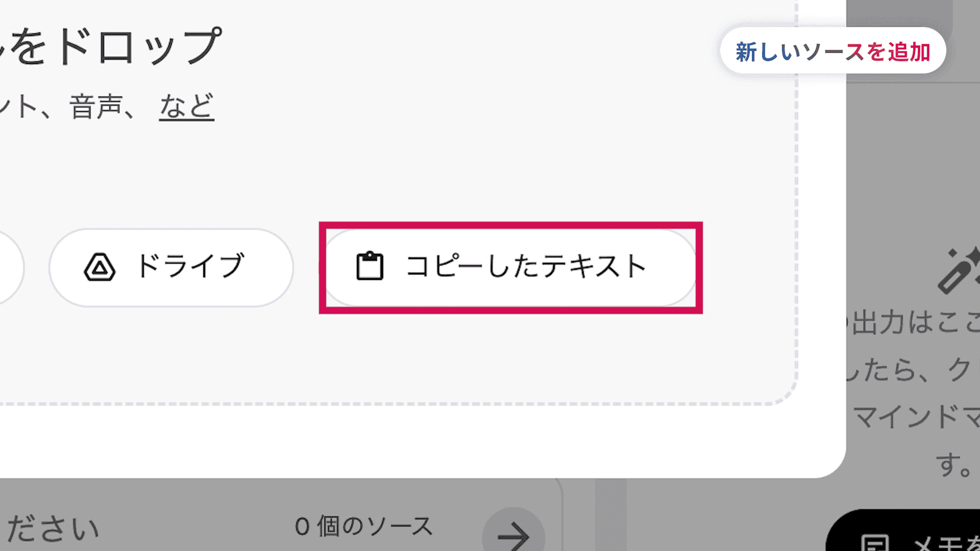Click the chat input field ending in ださい
This screenshot has height=551, width=980.
53,529
